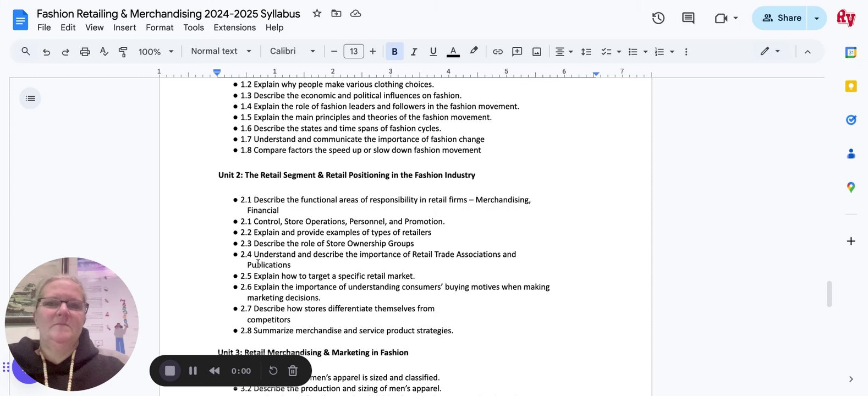Open the View menu
This screenshot has height=396, width=868.
95,28
